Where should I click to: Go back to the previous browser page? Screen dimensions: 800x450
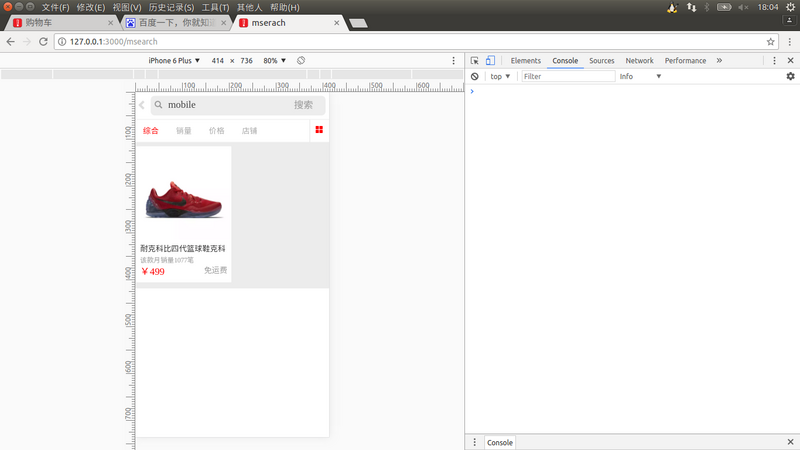(x=11, y=42)
